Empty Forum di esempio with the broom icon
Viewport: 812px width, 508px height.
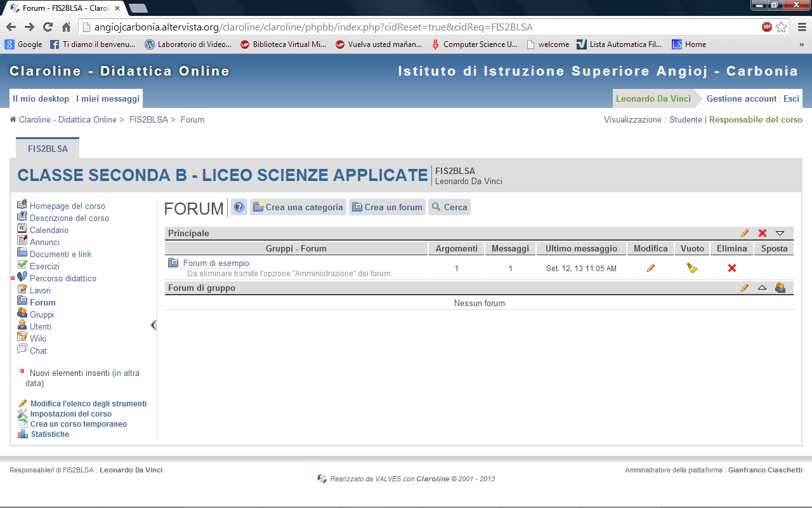point(692,268)
